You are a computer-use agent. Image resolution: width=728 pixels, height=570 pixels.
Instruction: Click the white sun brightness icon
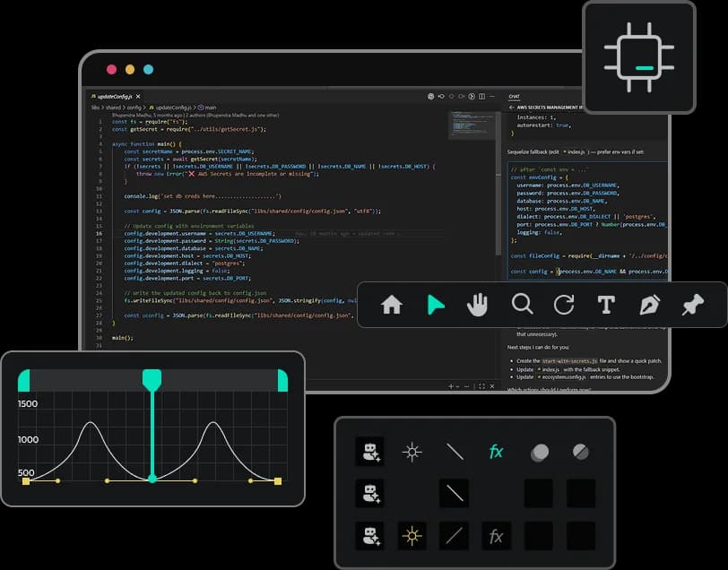pyautogui.click(x=412, y=452)
